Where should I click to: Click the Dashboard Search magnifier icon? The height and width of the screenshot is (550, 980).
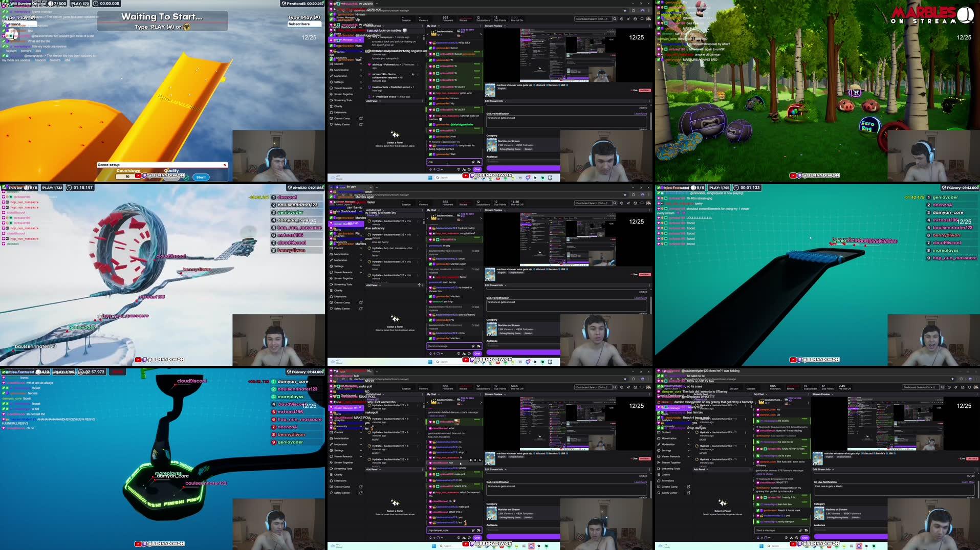[615, 18]
